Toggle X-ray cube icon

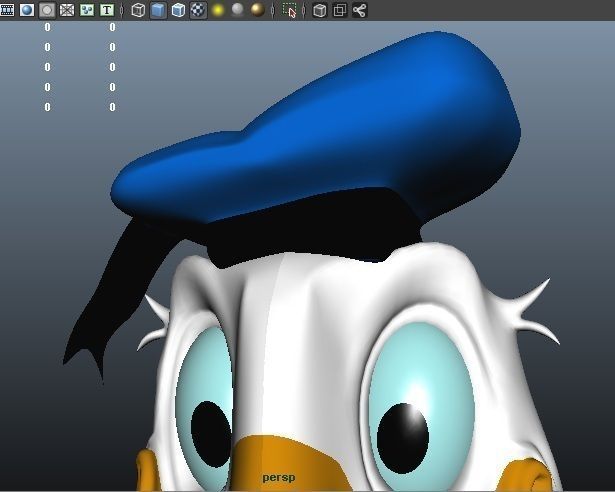[320, 10]
